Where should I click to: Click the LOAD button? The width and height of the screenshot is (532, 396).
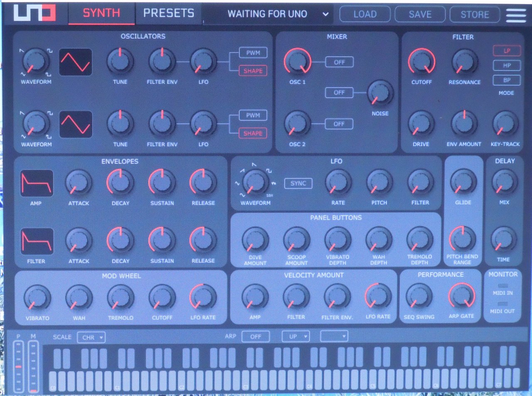click(365, 15)
